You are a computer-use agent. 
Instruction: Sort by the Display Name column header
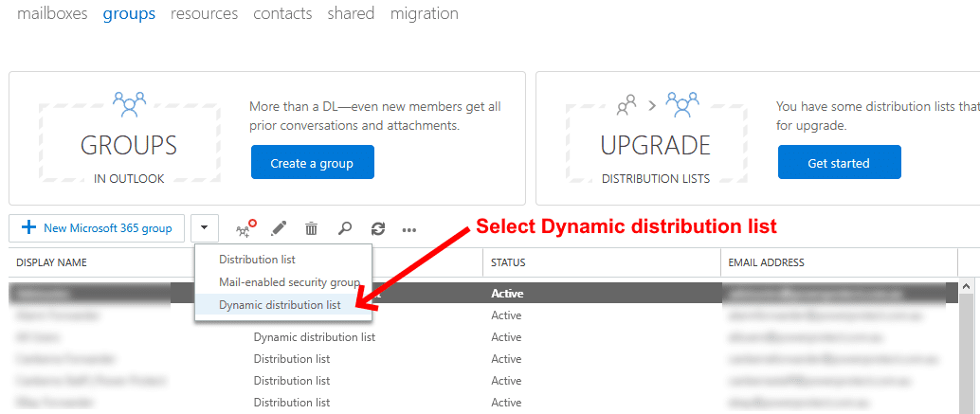click(52, 262)
